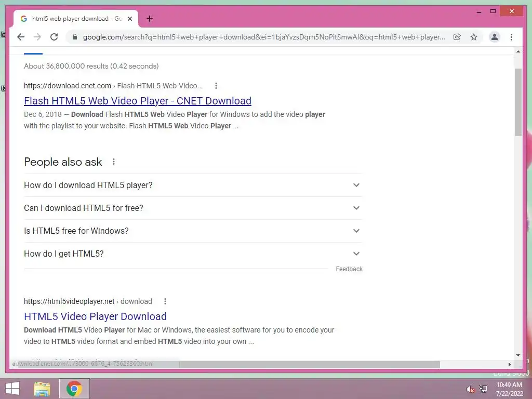
Task: Click the Feedback link
Action: click(x=349, y=269)
